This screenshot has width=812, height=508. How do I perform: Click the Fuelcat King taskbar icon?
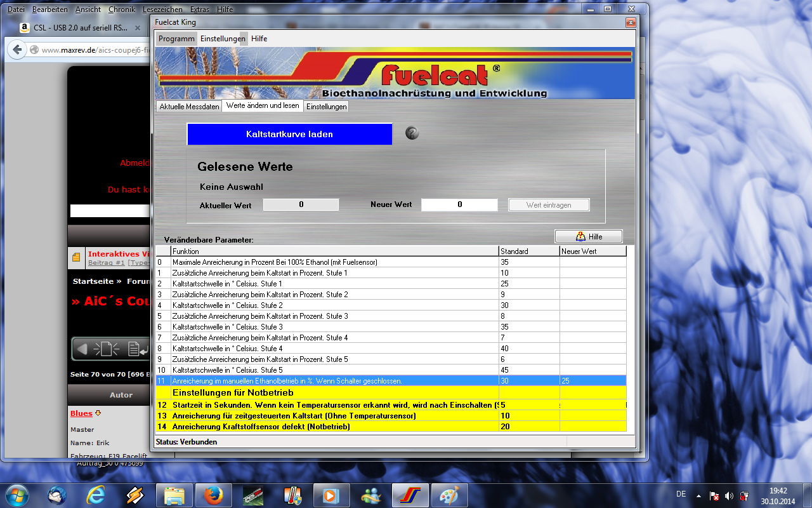click(x=410, y=495)
